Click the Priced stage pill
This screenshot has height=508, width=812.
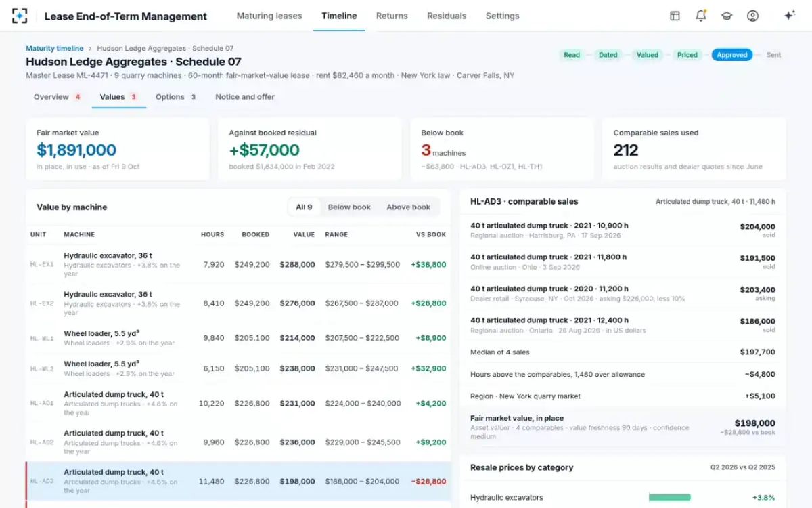pos(687,55)
